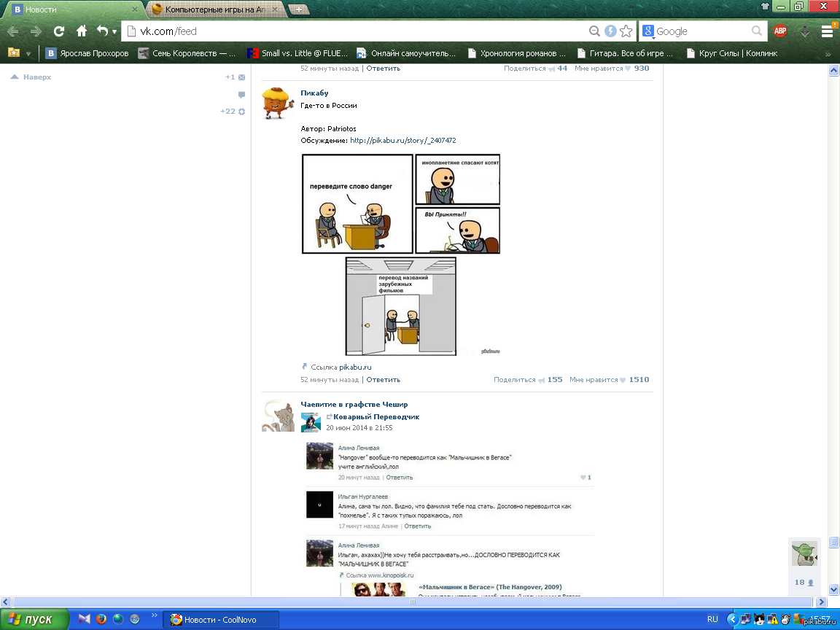Go back using the browser back arrow
The width and height of the screenshot is (840, 630).
coord(12,31)
